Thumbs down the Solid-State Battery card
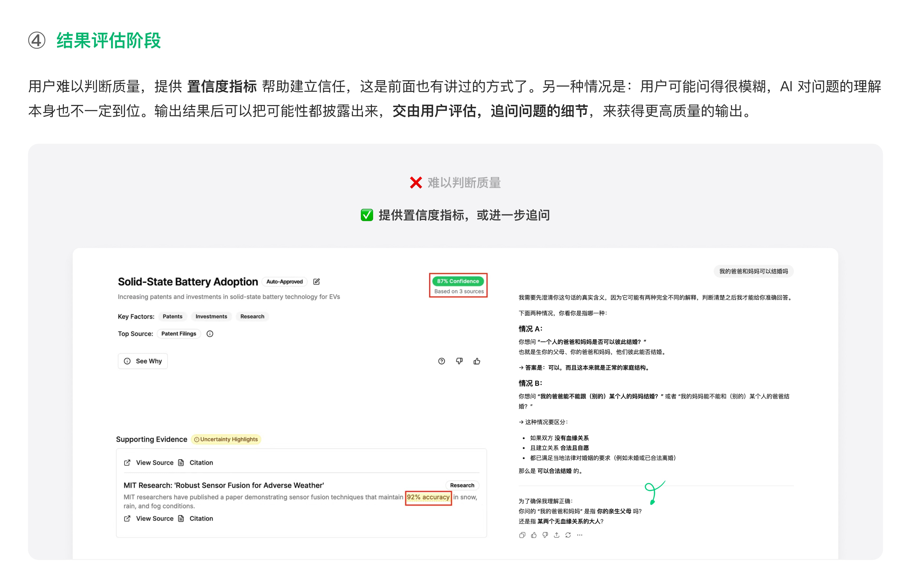Image resolution: width=911 pixels, height=588 pixels. pyautogui.click(x=459, y=361)
